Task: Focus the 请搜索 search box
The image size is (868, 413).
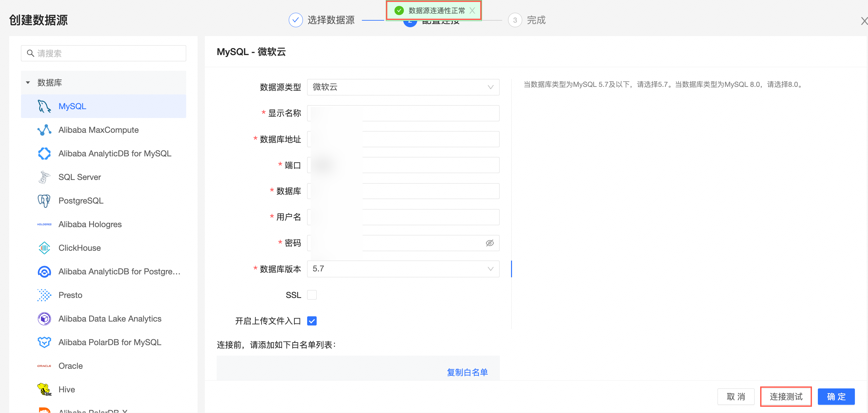Action: pos(103,53)
